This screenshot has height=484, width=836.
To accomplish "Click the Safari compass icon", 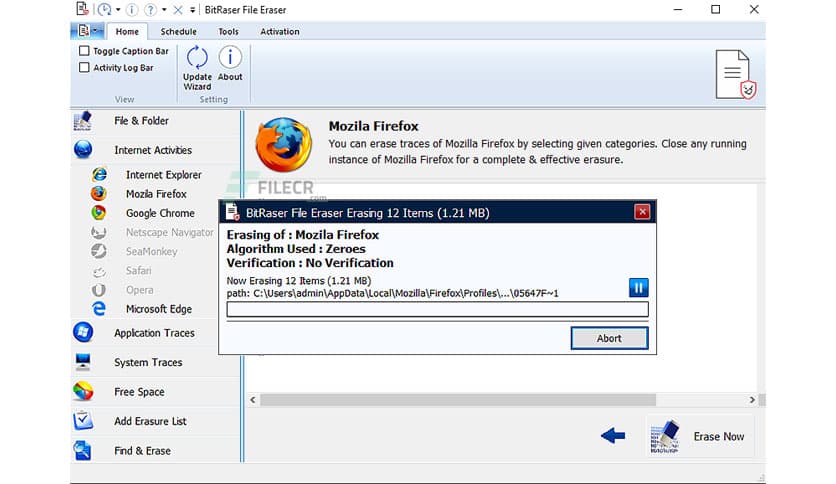I will (x=99, y=271).
